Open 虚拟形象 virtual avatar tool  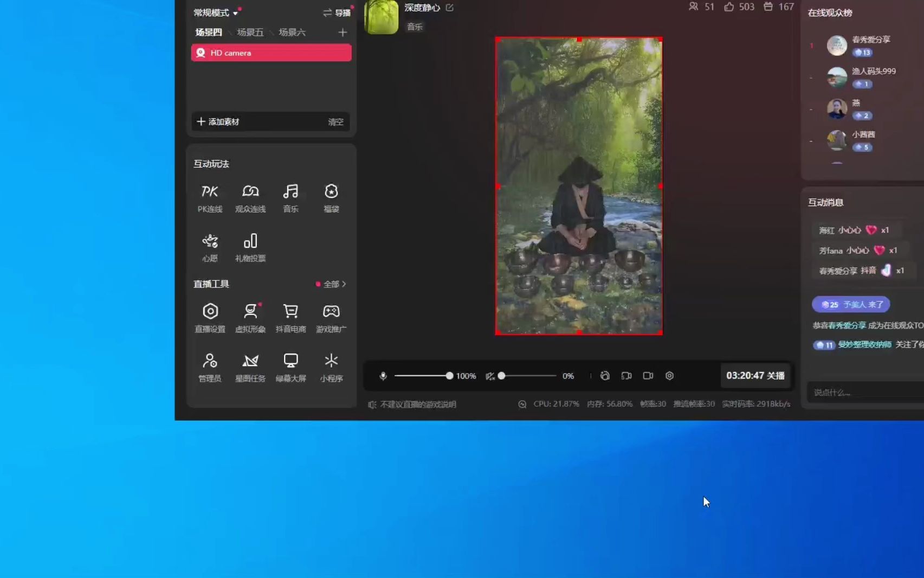click(x=250, y=318)
